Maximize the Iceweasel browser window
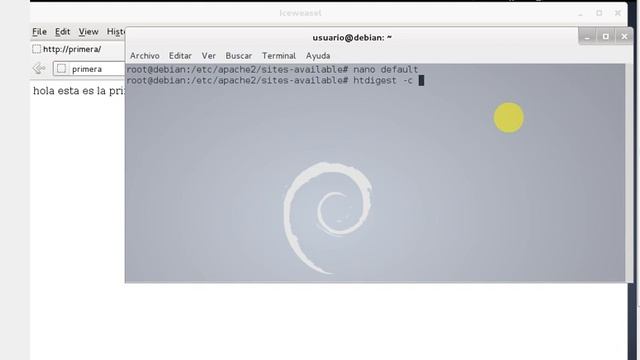 pos(599,13)
